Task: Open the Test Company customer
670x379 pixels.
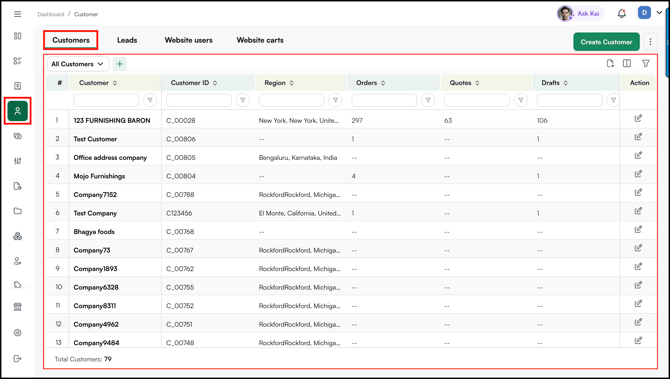Action: [x=95, y=213]
